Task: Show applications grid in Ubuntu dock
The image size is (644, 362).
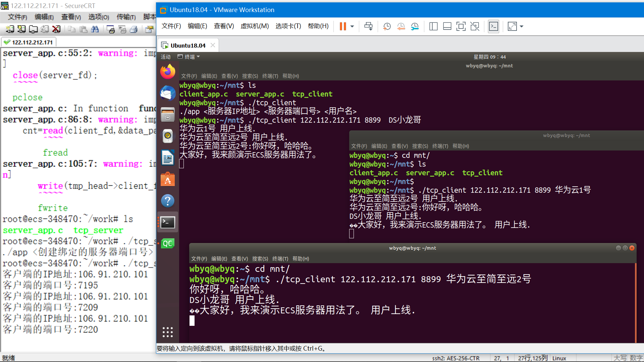Action: 168,332
